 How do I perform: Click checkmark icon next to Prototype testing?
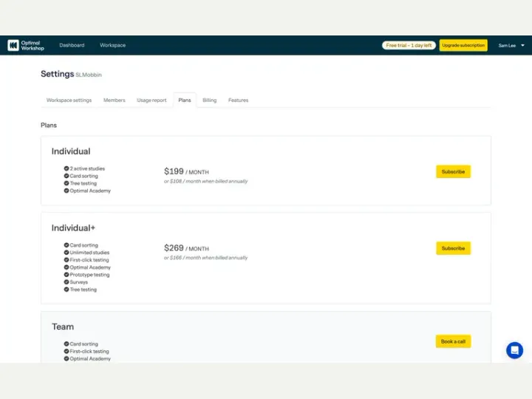tap(66, 274)
